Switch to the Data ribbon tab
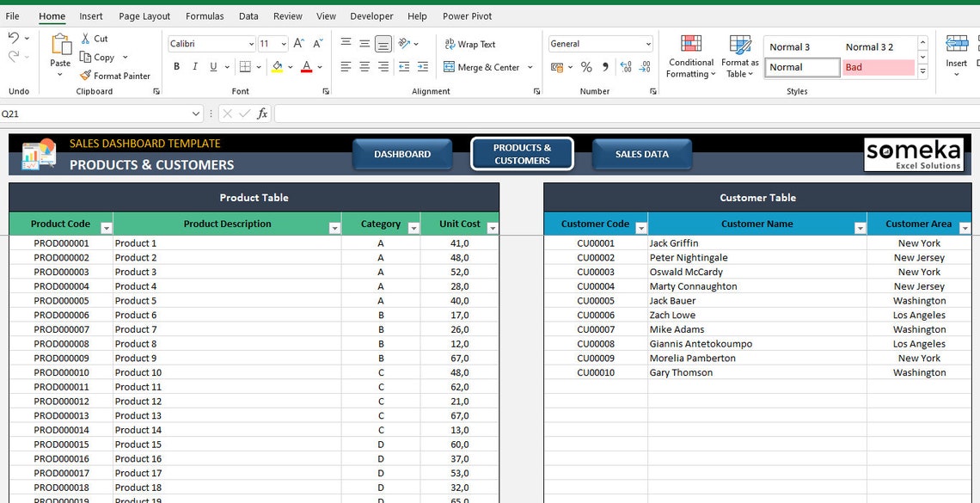Viewport: 980px width, 503px height. (248, 15)
